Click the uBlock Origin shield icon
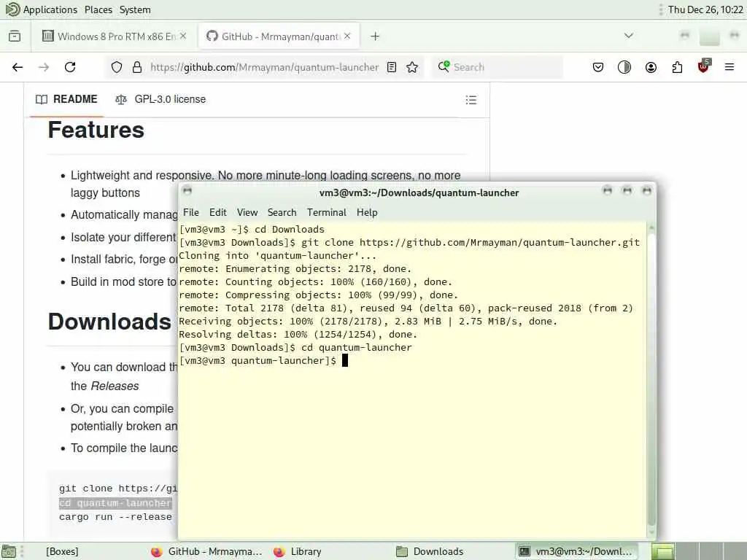This screenshot has height=560, width=747. [704, 66]
